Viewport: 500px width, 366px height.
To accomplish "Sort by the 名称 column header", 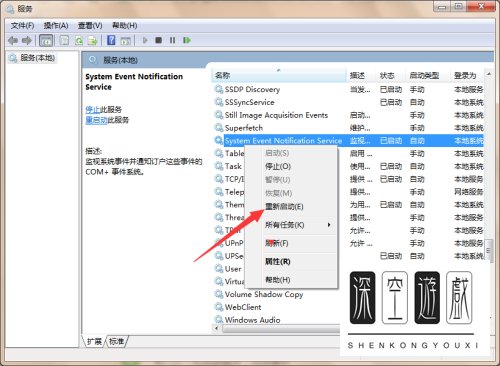I will click(279, 76).
